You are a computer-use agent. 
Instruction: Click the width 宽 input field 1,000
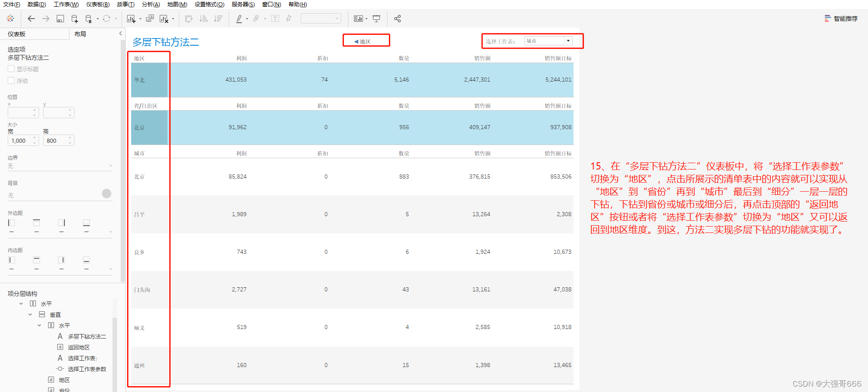pyautogui.click(x=20, y=141)
